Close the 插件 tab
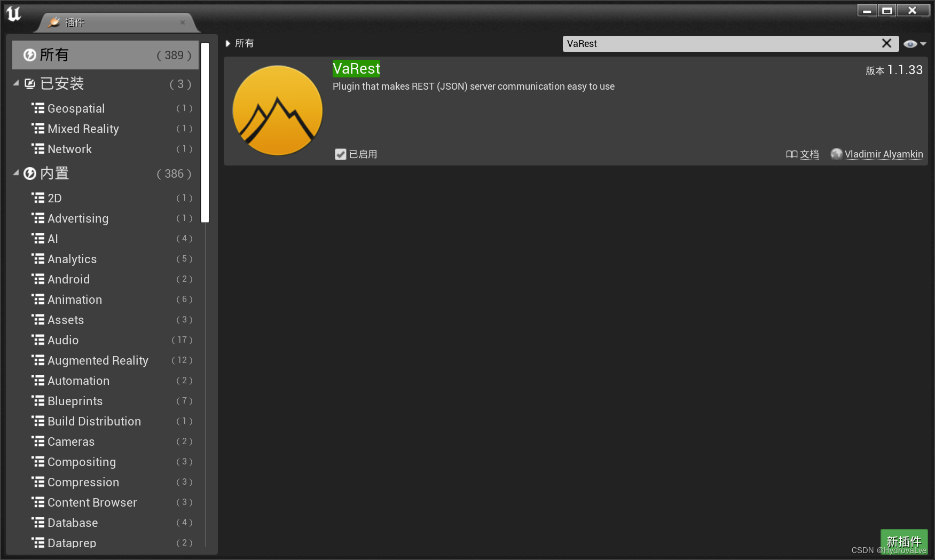The image size is (935, 560). point(183,22)
